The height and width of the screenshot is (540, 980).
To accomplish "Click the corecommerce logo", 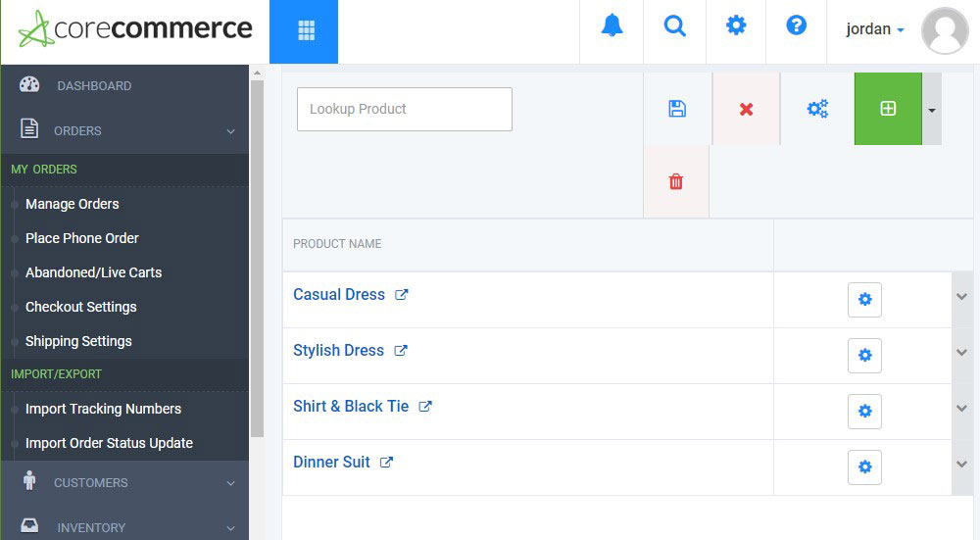I will [x=135, y=28].
